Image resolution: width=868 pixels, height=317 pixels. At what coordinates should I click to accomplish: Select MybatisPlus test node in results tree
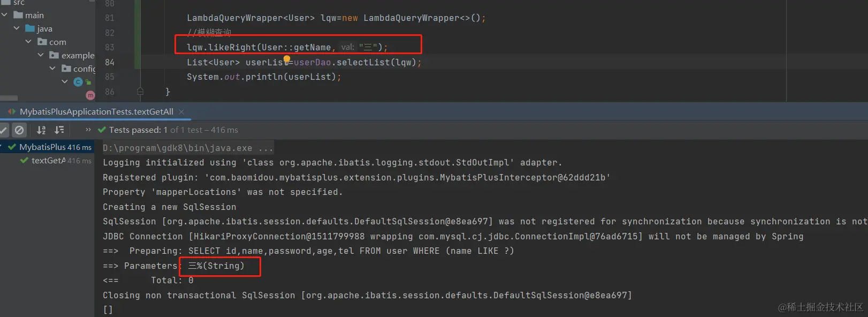point(47,147)
